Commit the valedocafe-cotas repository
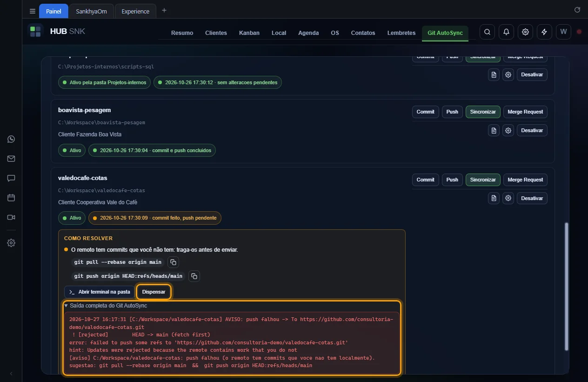The width and height of the screenshot is (588, 382). pos(425,180)
